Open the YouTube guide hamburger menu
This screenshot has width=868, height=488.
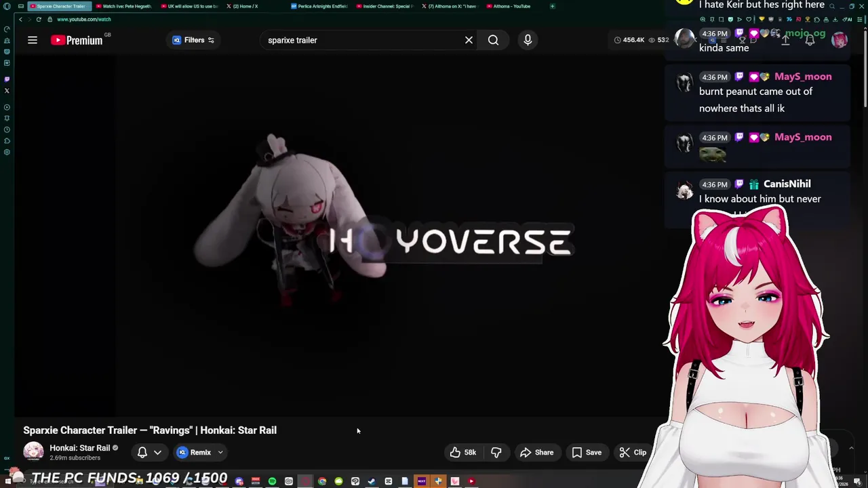tap(33, 40)
